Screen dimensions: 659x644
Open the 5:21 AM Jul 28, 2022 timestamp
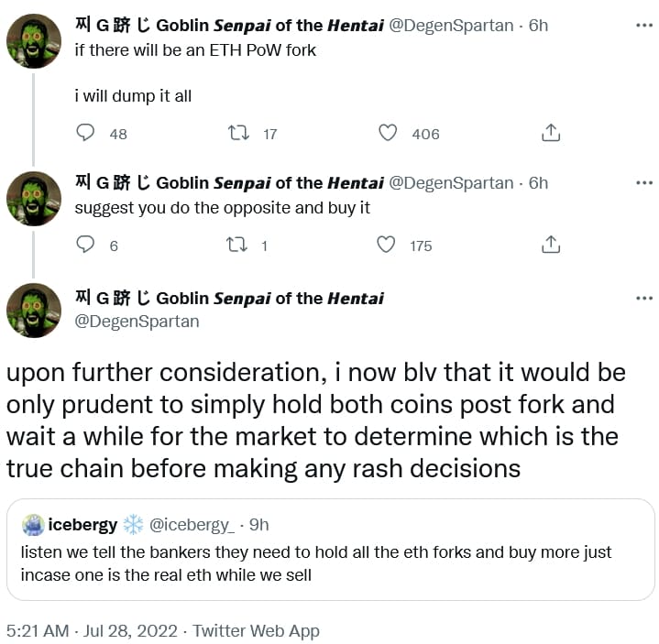click(x=92, y=631)
